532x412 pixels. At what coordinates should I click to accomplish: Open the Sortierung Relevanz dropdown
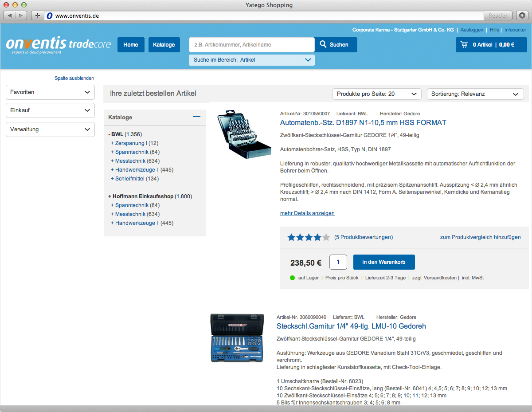point(475,94)
